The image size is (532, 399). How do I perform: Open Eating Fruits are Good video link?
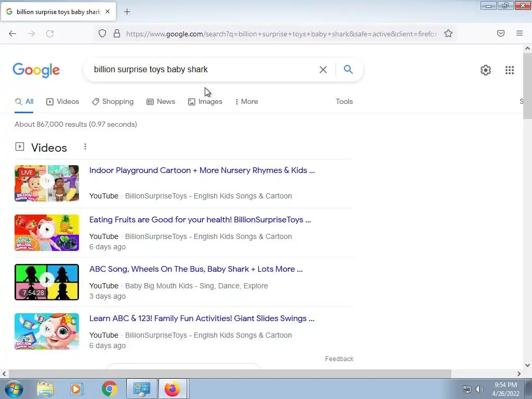[x=200, y=220]
